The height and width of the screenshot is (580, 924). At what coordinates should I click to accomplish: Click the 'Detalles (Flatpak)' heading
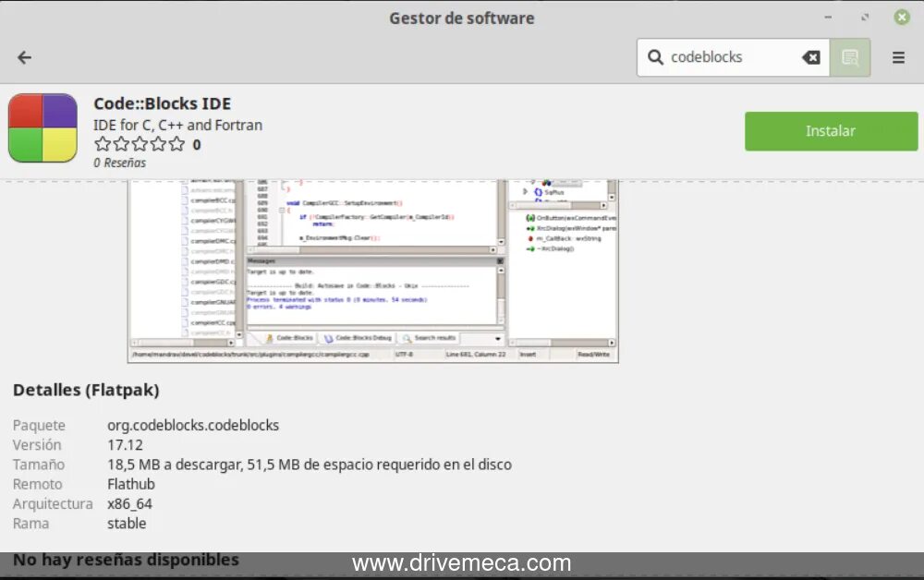[x=86, y=390]
